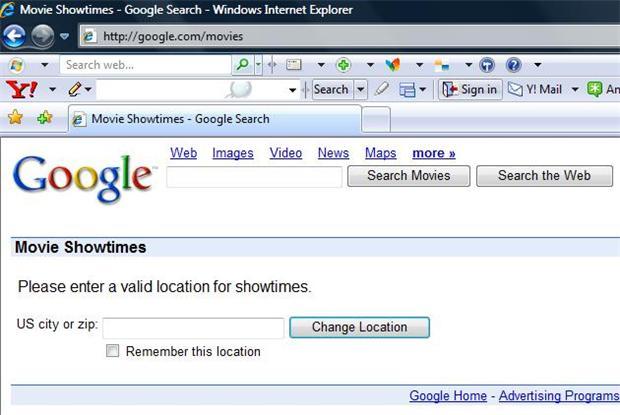Open the Images link in Google nav

[233, 153]
